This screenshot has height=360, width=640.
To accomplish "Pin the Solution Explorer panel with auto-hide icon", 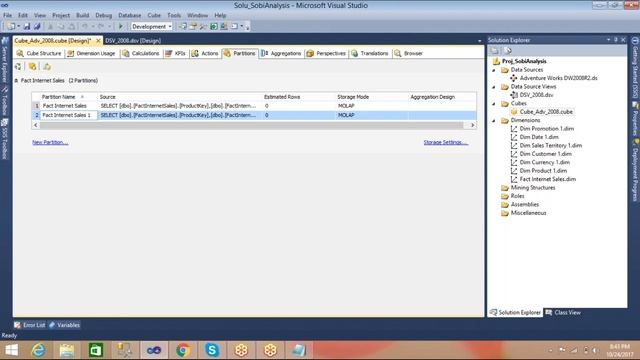I will pyautogui.click(x=616, y=40).
